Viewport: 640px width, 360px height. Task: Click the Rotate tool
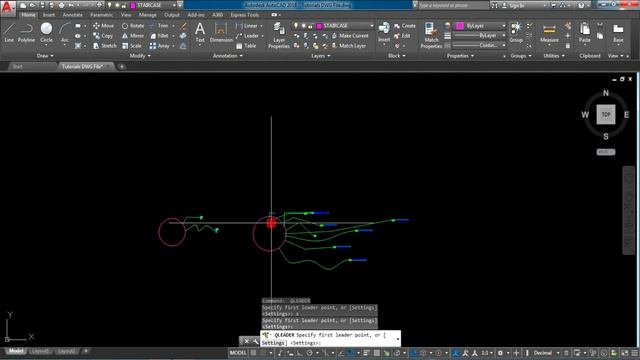pyautogui.click(x=133, y=26)
